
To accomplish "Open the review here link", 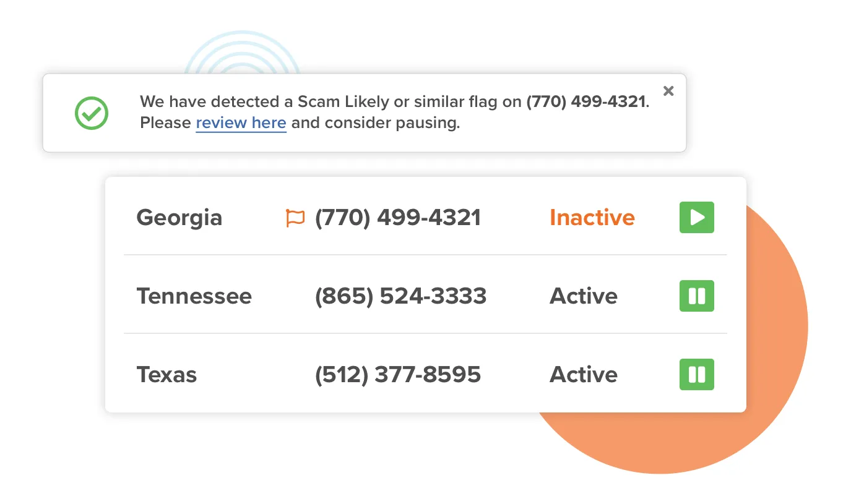I will 241,122.
